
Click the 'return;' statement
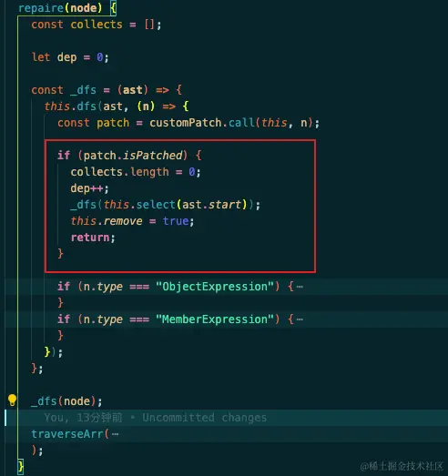[93, 238]
